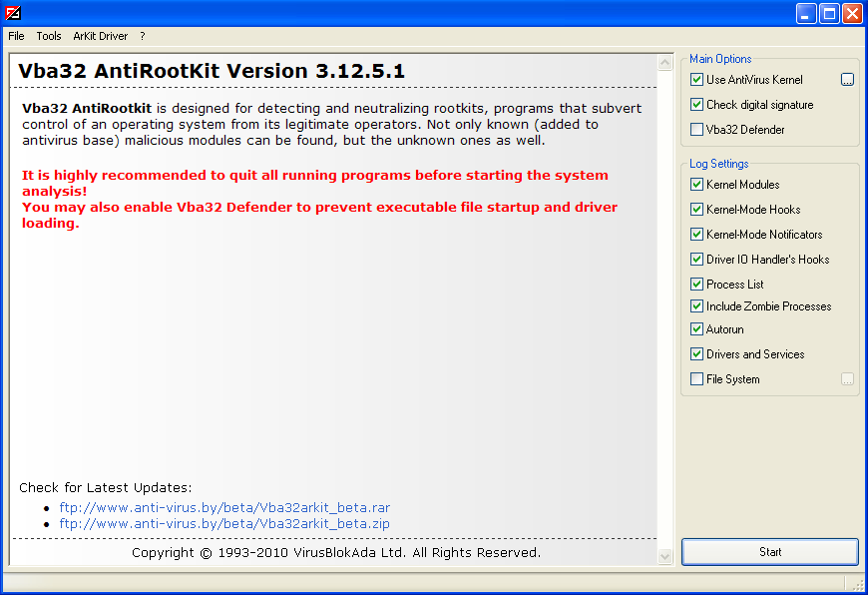Maximize the Vba32 AntiRootkit window
The width and height of the screenshot is (868, 595).
[x=829, y=13]
